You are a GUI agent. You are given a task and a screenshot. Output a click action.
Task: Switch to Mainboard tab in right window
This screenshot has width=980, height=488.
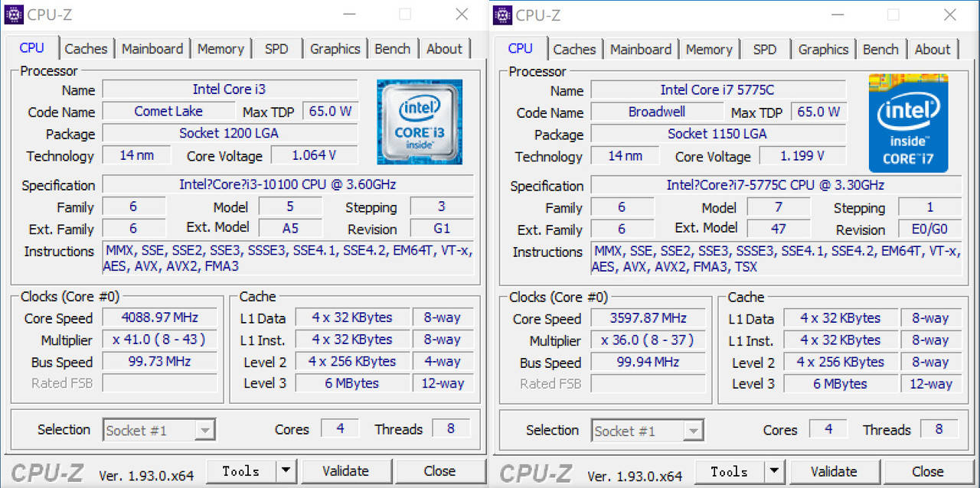641,49
